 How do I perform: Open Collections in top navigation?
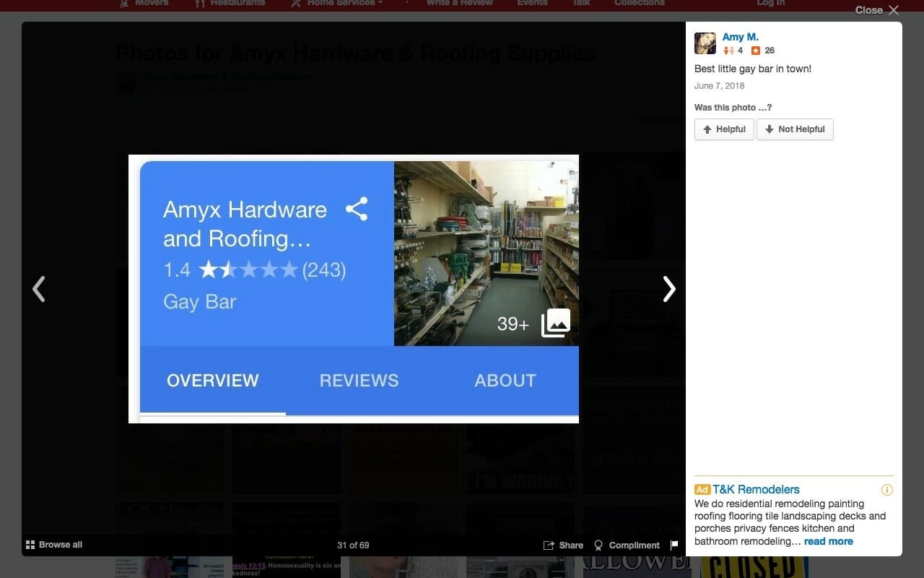640,3
